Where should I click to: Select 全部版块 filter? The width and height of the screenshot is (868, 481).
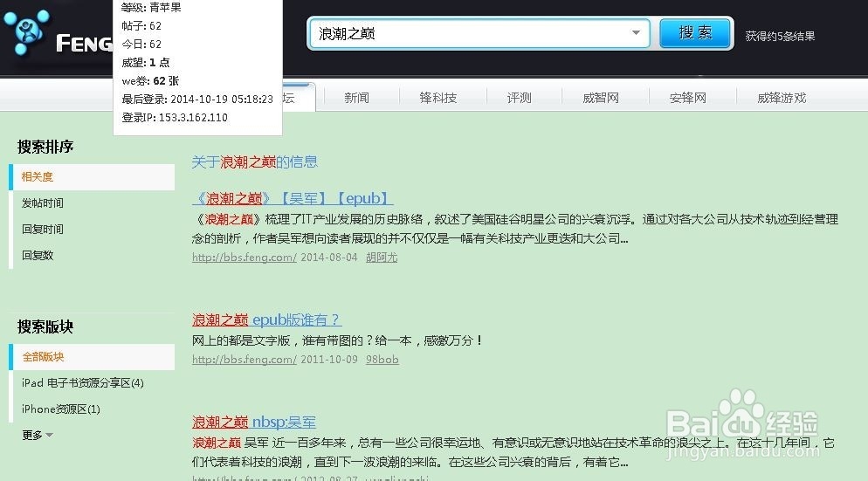[92, 357]
